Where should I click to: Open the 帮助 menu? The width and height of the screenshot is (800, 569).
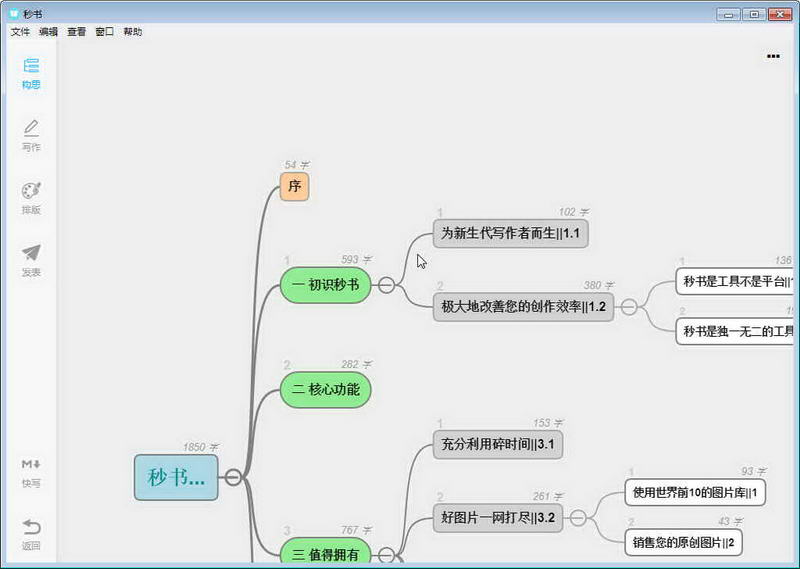[133, 32]
